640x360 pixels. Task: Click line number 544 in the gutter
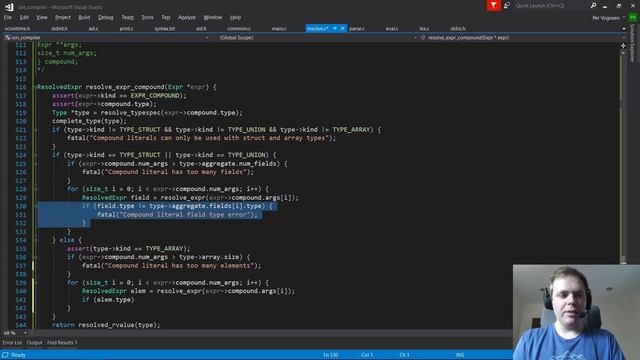(20, 325)
